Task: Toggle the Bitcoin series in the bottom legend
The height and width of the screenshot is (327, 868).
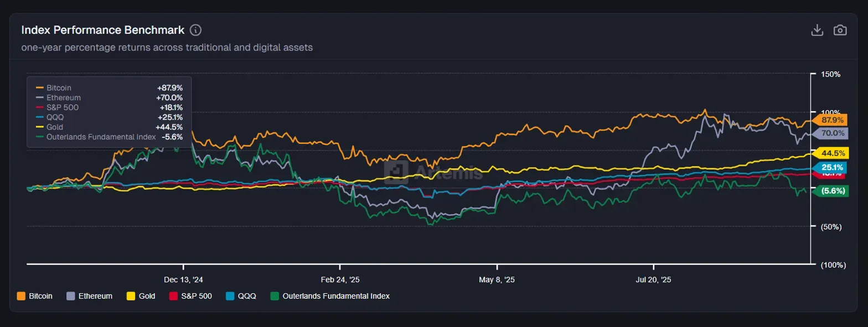Action: click(x=35, y=296)
